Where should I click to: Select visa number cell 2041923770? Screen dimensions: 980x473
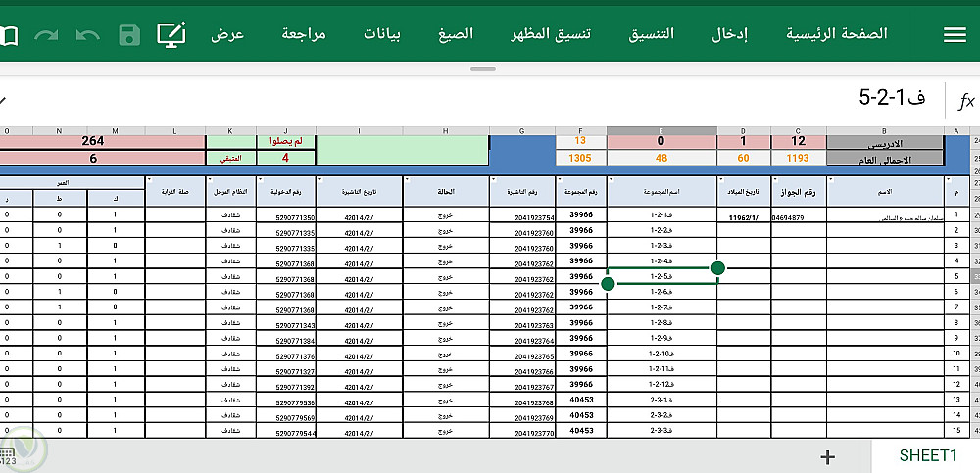click(x=522, y=431)
